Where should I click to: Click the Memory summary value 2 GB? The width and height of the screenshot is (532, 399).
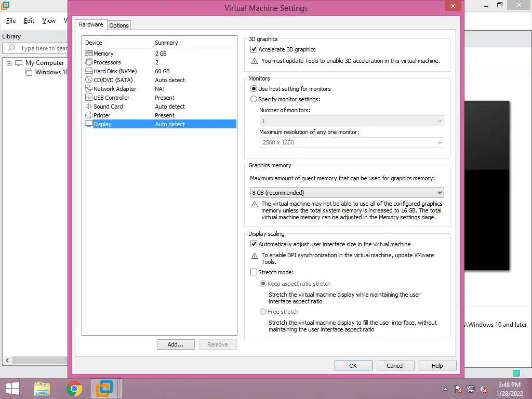pos(161,54)
